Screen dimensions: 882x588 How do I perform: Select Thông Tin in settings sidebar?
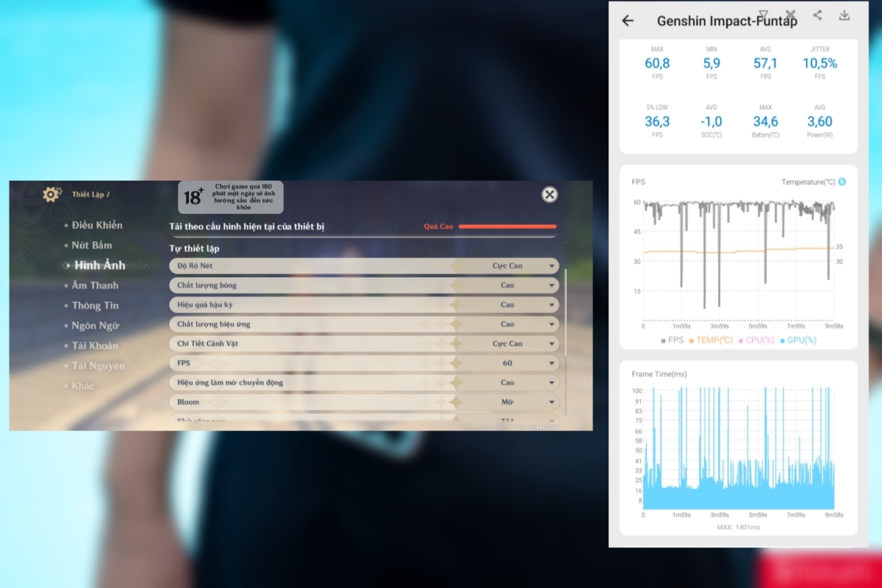coord(96,305)
